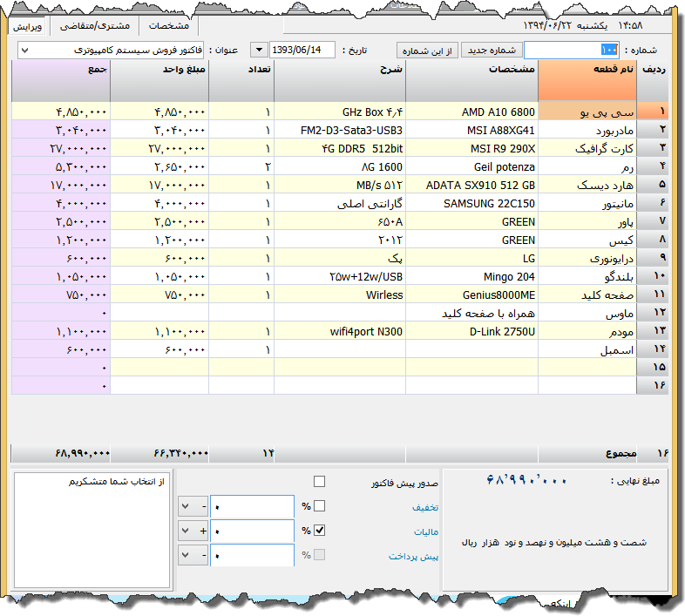Click the پیش پرداخت blue label
This screenshot has width=685, height=616.
(x=414, y=555)
